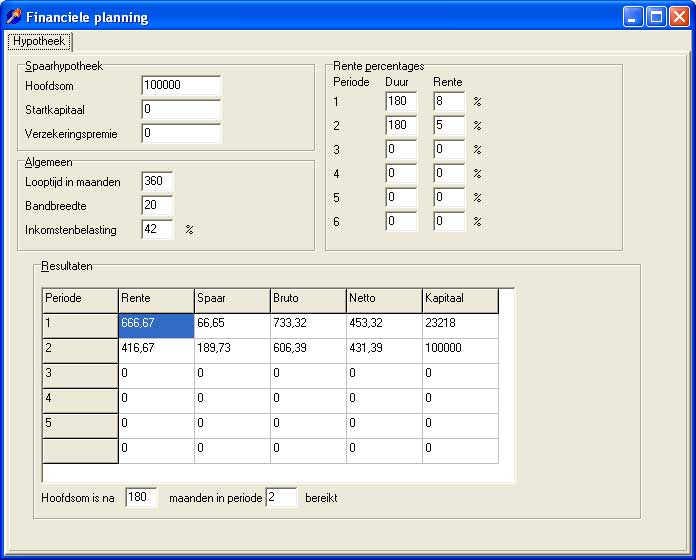Select the Bruto cell 733,32
Viewport: 696px width, 560px height.
(308, 326)
